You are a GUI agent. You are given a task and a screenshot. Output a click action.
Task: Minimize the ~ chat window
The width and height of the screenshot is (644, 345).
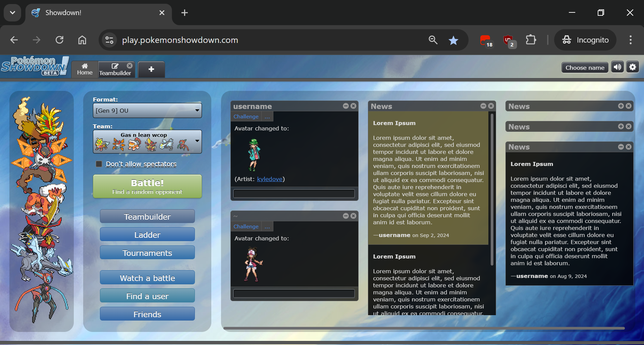click(x=346, y=216)
